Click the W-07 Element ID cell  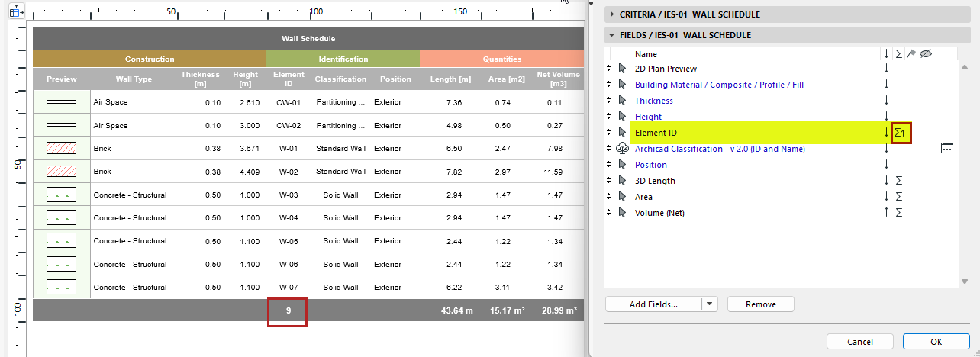pyautogui.click(x=289, y=288)
